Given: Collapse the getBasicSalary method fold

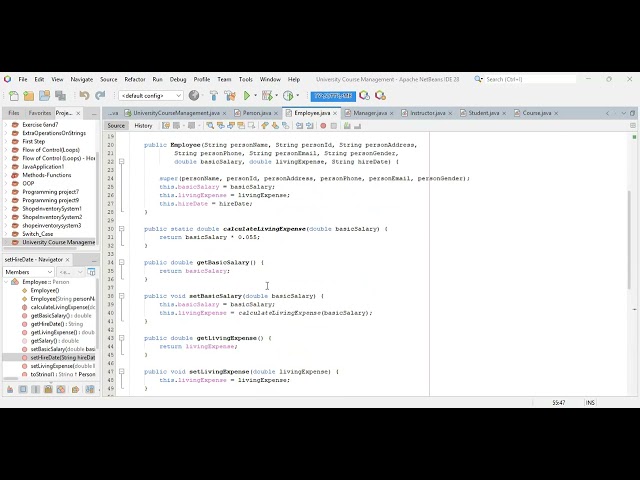Looking at the screenshot, I should coord(122,262).
